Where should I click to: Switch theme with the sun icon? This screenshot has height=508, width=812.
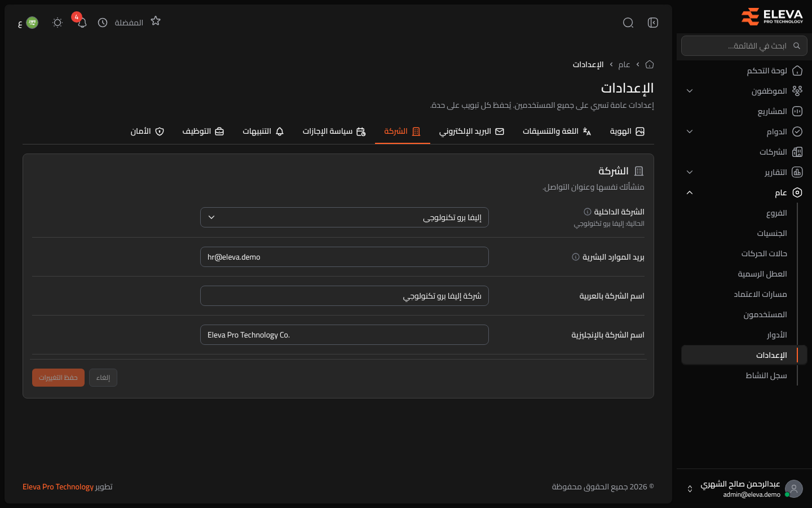(x=58, y=23)
